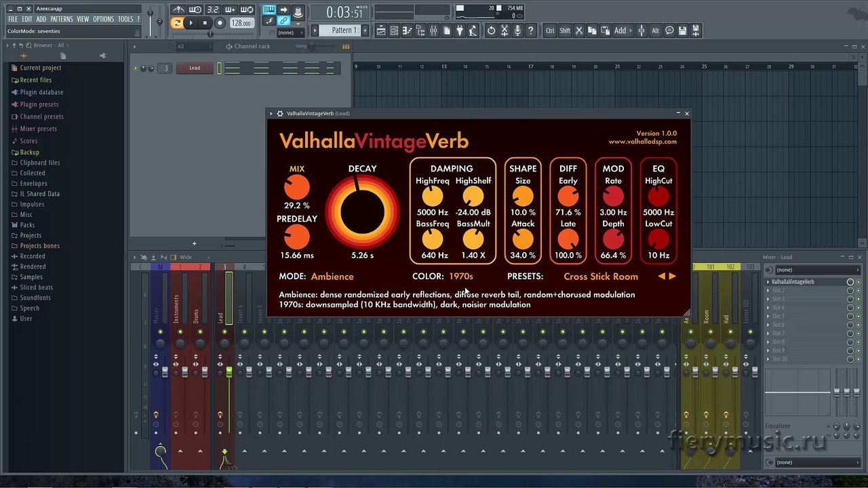The width and height of the screenshot is (868, 488).
Task: Toggle typing keyboard to piano icon
Action: tap(269, 9)
